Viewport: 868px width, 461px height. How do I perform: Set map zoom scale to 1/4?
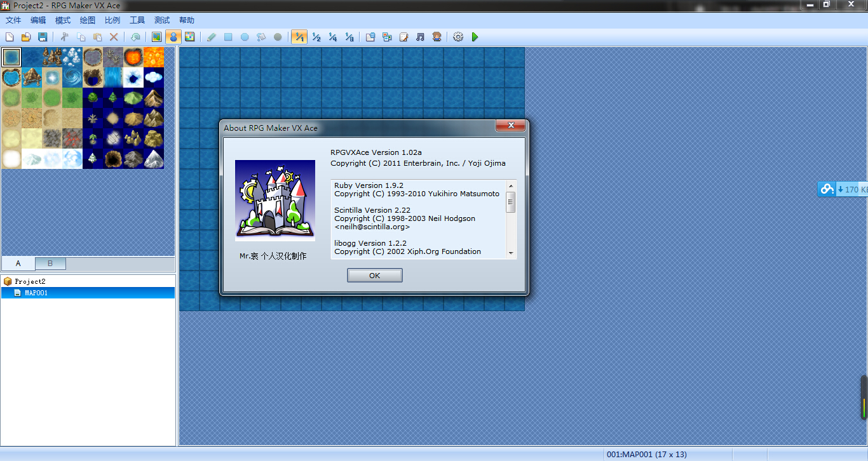332,37
